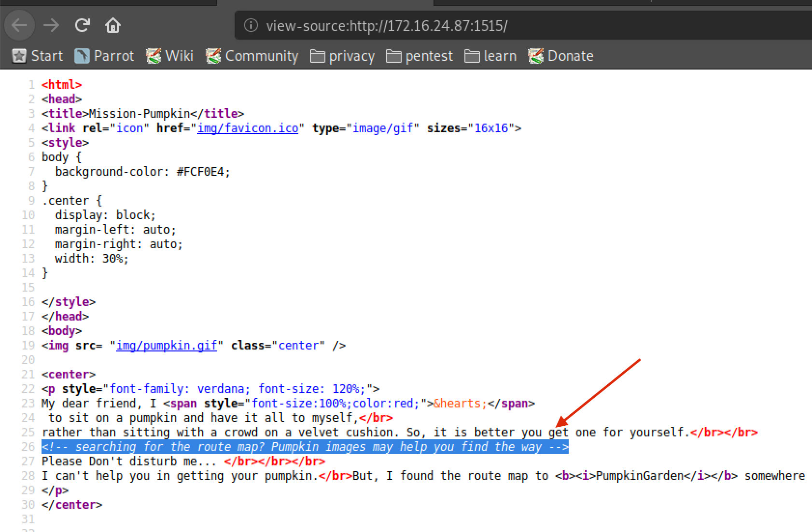812x532 pixels.
Task: Click the Mission-Pumpkin title text on line 3
Action: [x=139, y=114]
